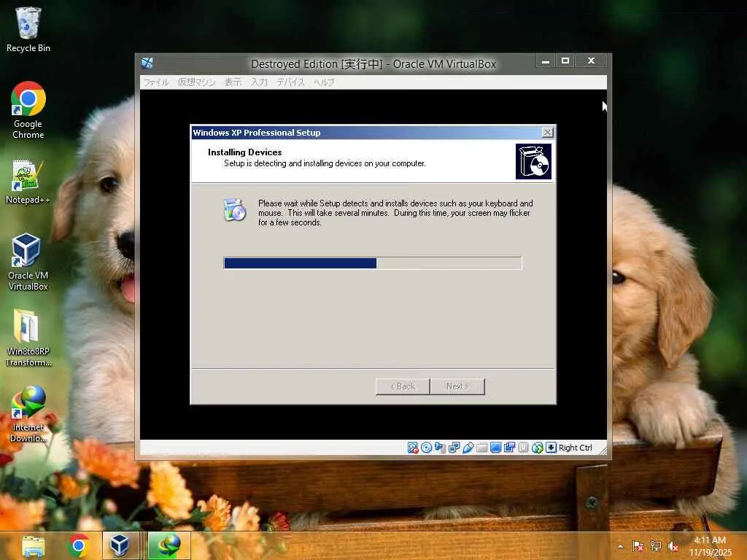Image resolution: width=747 pixels, height=560 pixels.
Task: Open the taskbar clock showing 4:11 AM
Action: 710,546
